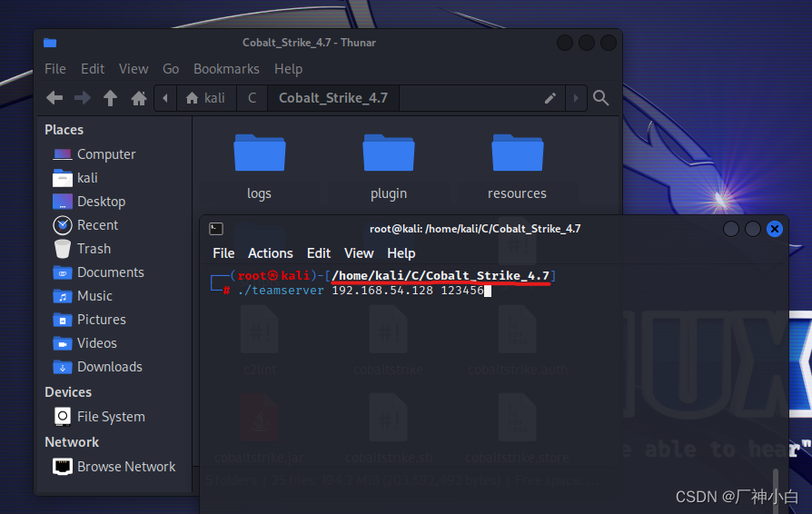
Task: Open the terminal's Help menu
Action: (x=401, y=253)
